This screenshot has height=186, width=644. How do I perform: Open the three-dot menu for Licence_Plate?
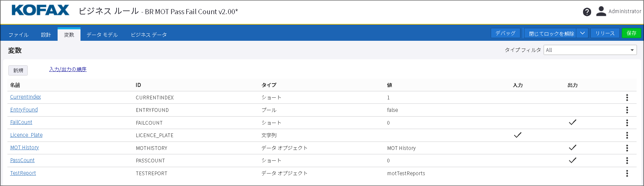click(x=627, y=135)
